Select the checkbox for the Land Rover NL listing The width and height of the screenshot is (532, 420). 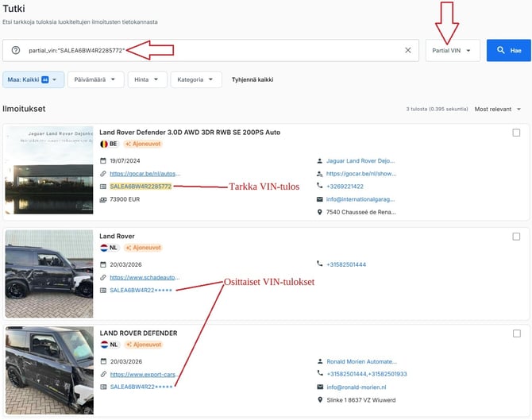point(516,237)
